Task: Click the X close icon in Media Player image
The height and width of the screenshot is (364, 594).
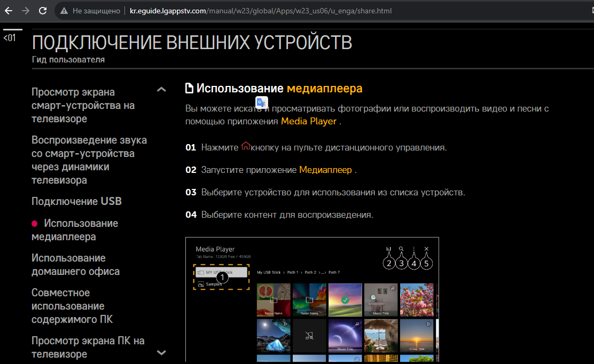Action: [x=426, y=249]
